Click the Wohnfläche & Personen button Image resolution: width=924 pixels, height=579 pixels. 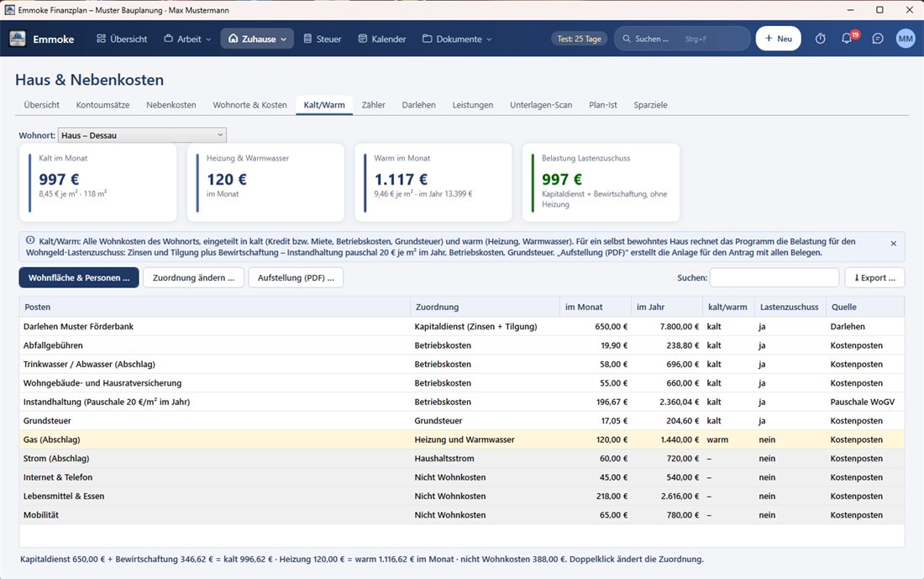click(x=79, y=277)
